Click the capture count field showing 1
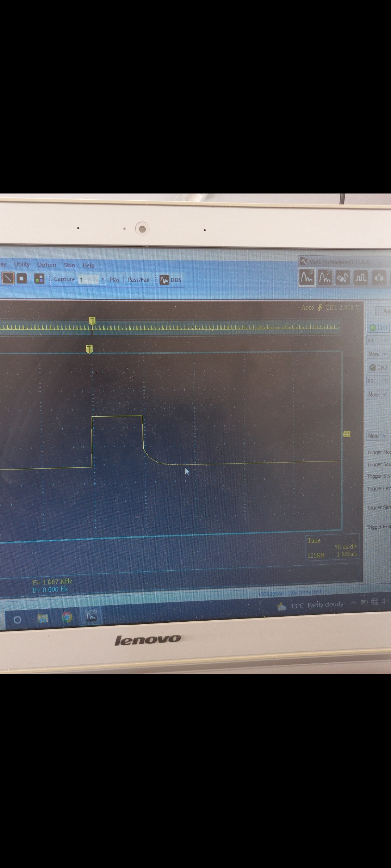The image size is (391, 868). (89, 279)
